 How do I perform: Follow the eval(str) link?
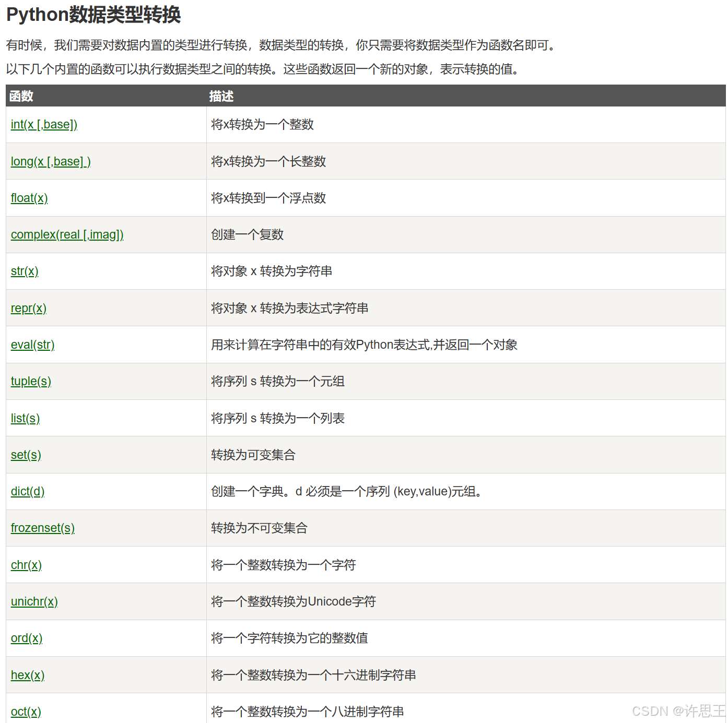pyautogui.click(x=32, y=345)
